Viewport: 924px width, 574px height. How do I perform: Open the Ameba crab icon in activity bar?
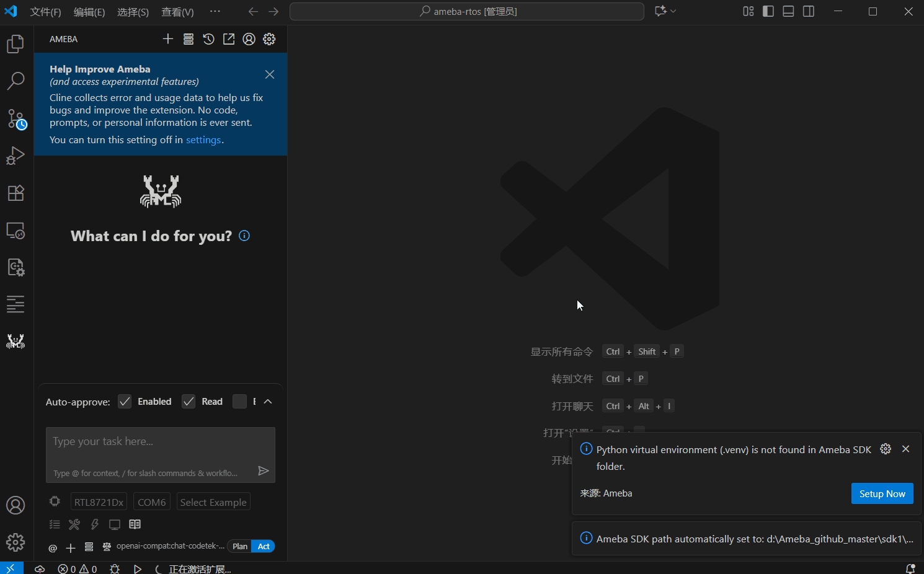(x=16, y=342)
